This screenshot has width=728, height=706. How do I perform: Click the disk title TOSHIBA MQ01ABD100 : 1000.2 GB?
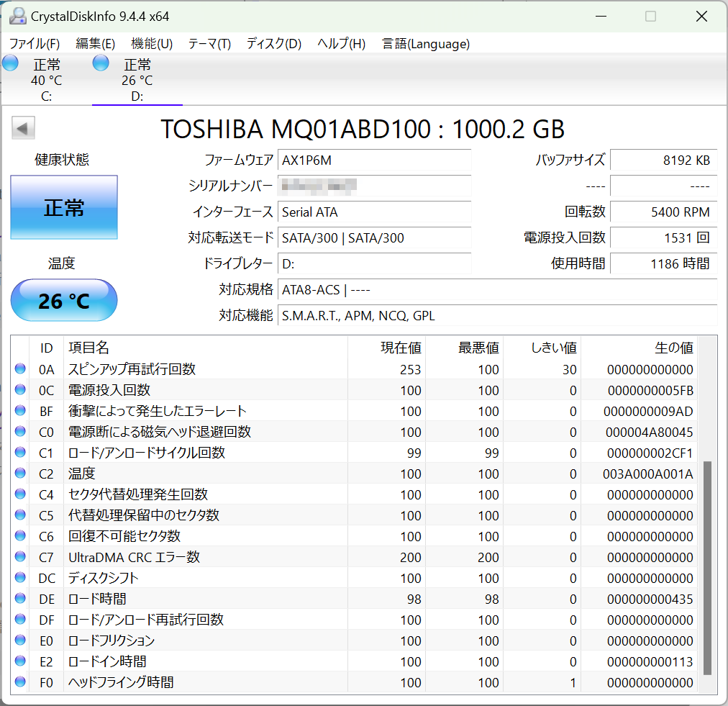click(363, 129)
